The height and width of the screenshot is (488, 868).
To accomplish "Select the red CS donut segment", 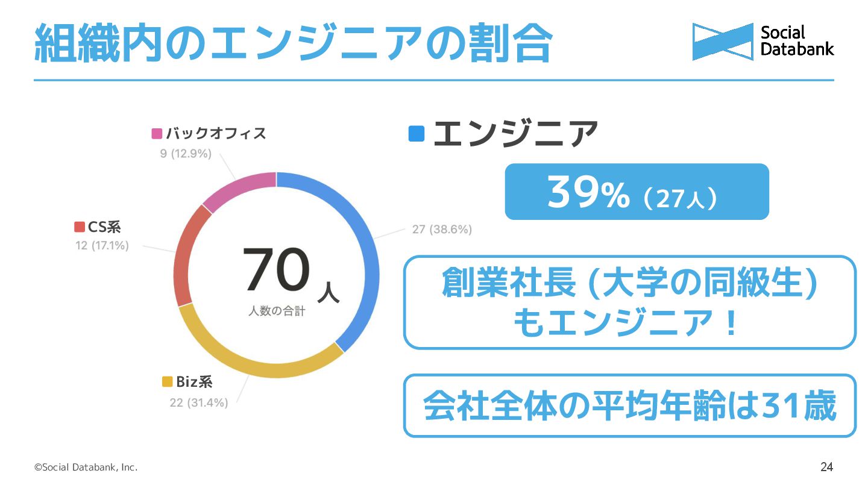I will (x=186, y=253).
